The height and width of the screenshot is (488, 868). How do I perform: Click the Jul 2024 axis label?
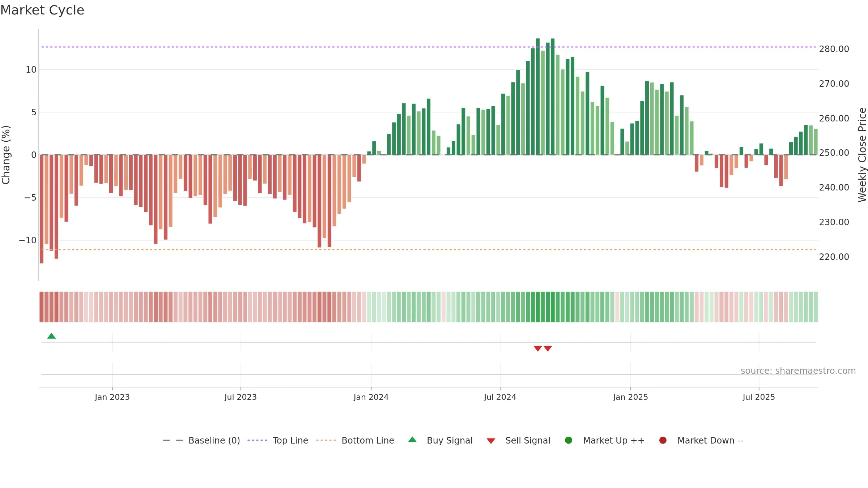[x=500, y=397]
